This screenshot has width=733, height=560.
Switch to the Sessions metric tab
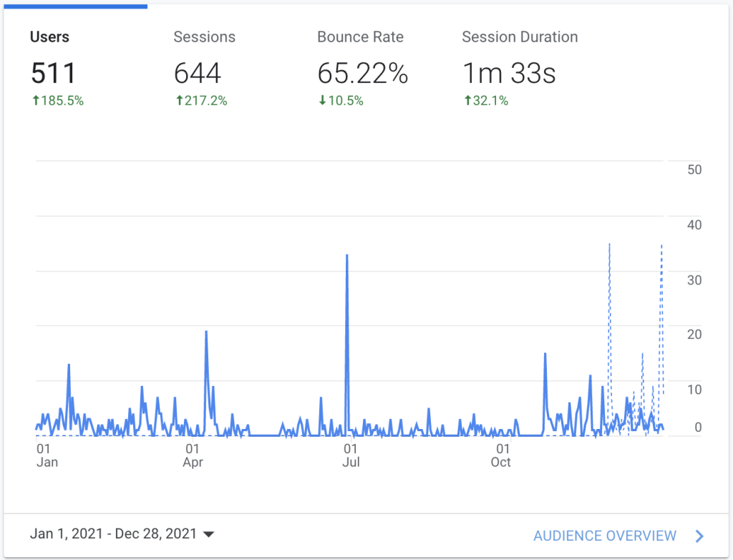click(204, 37)
